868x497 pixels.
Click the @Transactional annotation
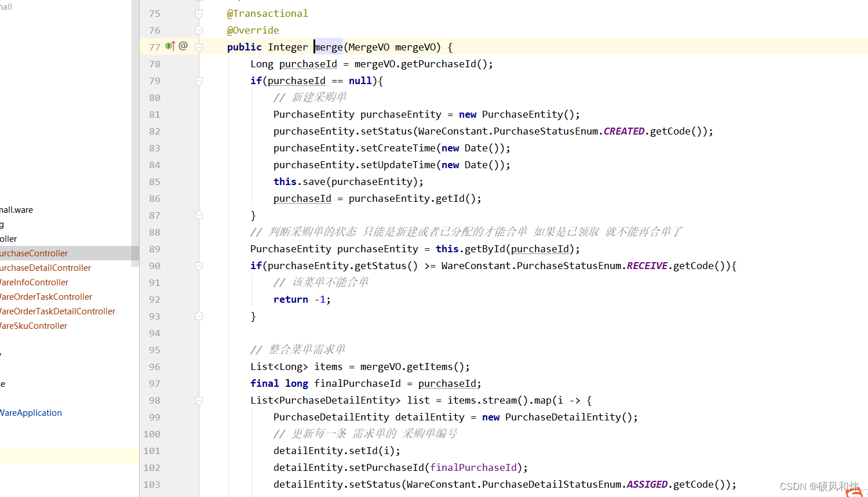[x=267, y=13]
